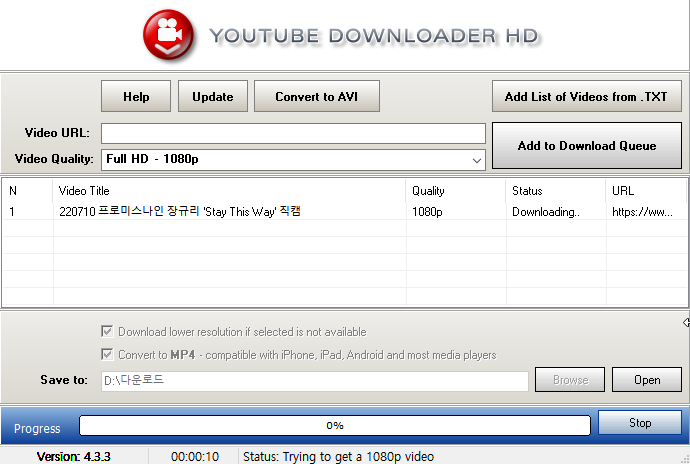Check for updates with the Update button

pos(213,96)
